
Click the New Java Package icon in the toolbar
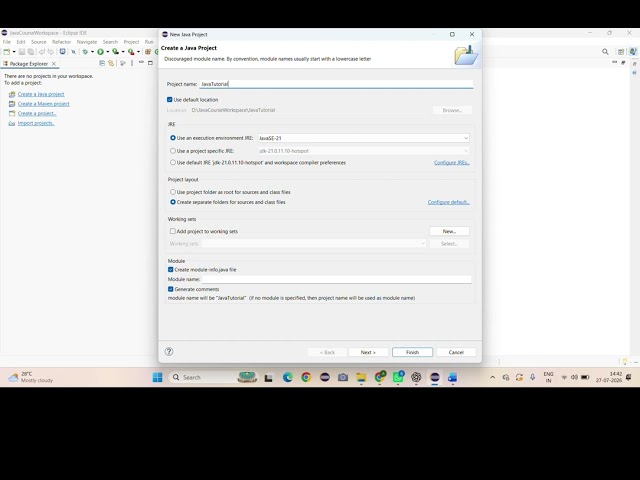pyautogui.click(x=148, y=52)
